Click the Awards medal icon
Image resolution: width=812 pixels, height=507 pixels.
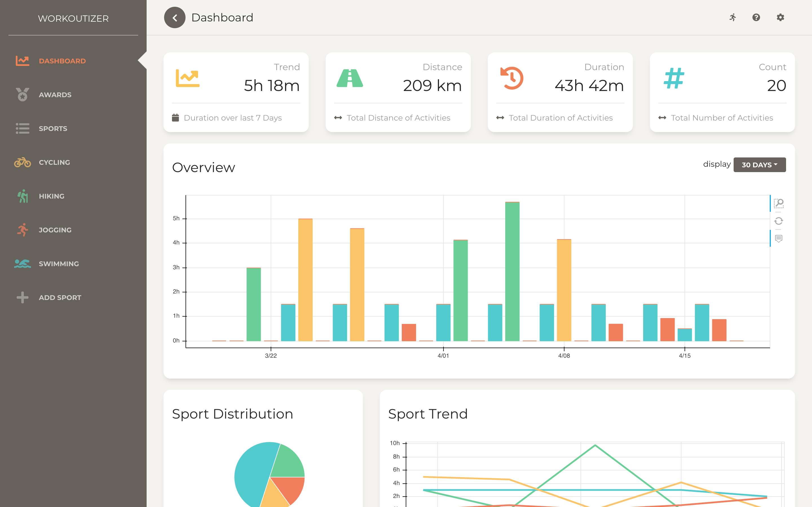pyautogui.click(x=23, y=95)
